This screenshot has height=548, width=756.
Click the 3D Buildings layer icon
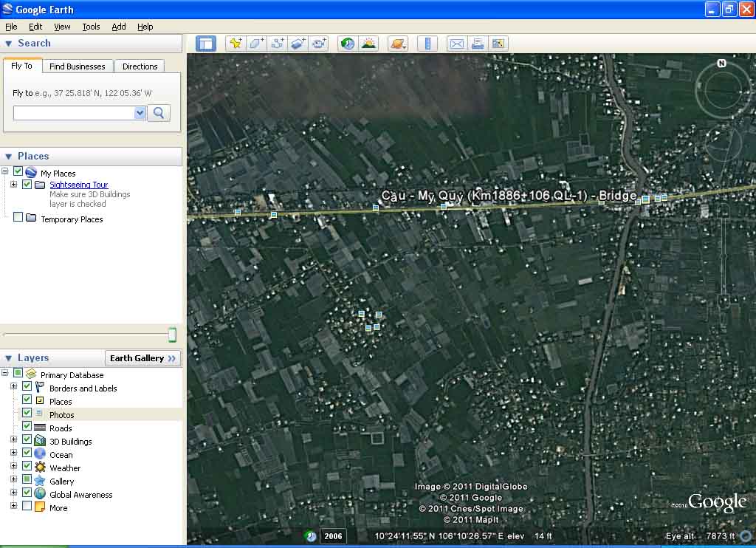coord(40,441)
